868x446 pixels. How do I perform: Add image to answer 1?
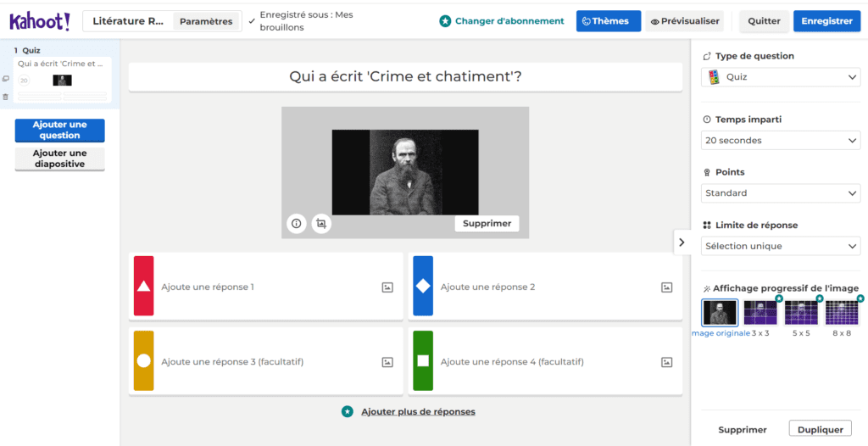[387, 287]
